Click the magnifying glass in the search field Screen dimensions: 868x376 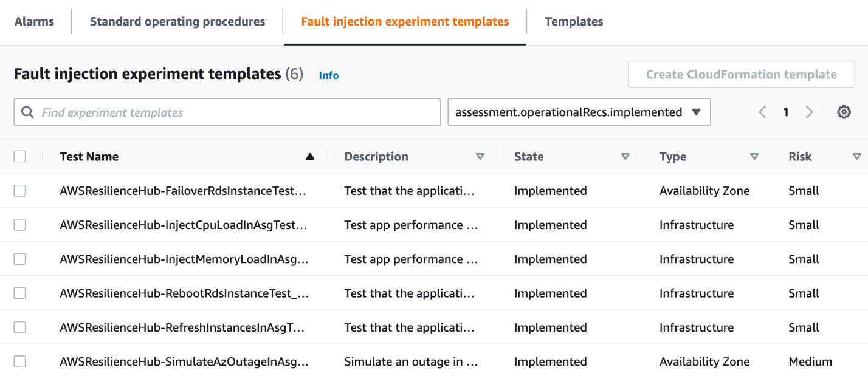[27, 112]
